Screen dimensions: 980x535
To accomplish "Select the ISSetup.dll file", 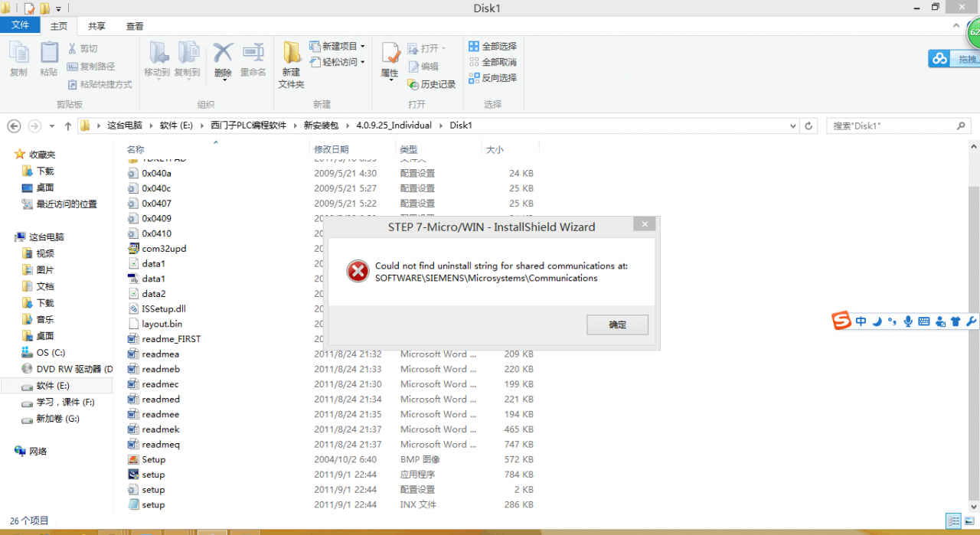I will tap(164, 309).
